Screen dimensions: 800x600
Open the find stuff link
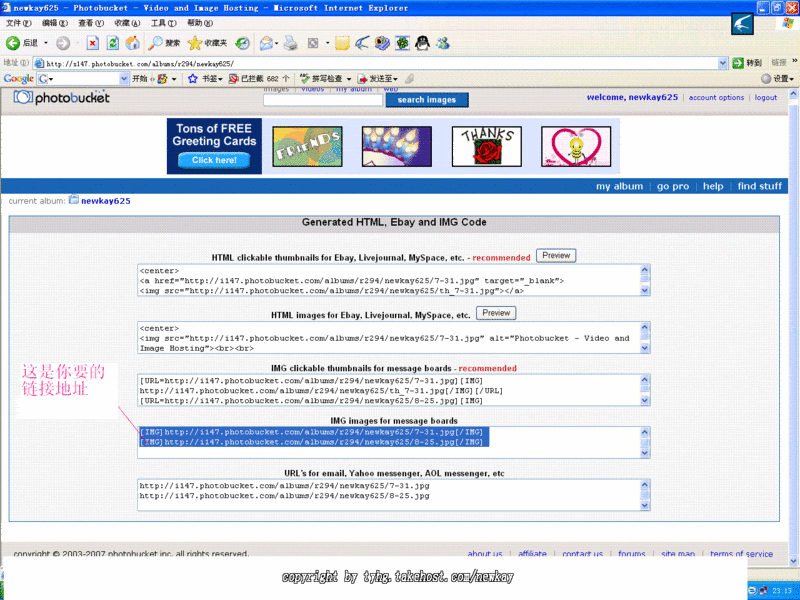point(759,186)
